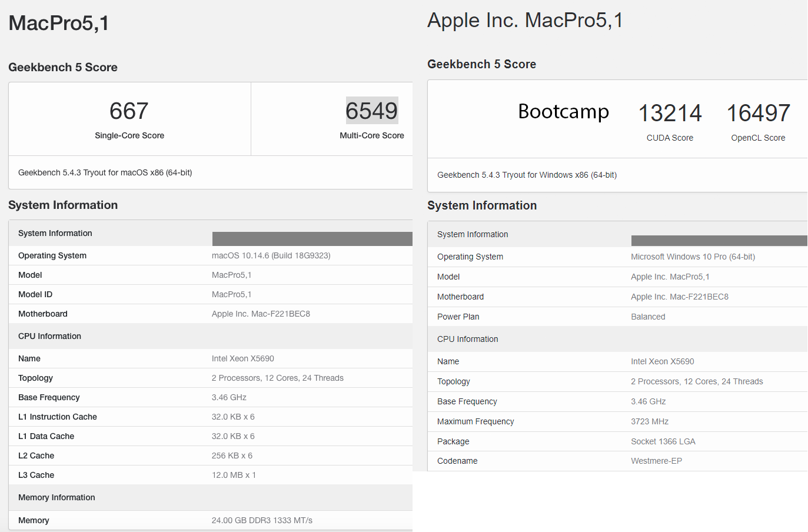The height and width of the screenshot is (532, 808).
Task: Click L2 Cache value 256 KB x 6
Action: 232,455
